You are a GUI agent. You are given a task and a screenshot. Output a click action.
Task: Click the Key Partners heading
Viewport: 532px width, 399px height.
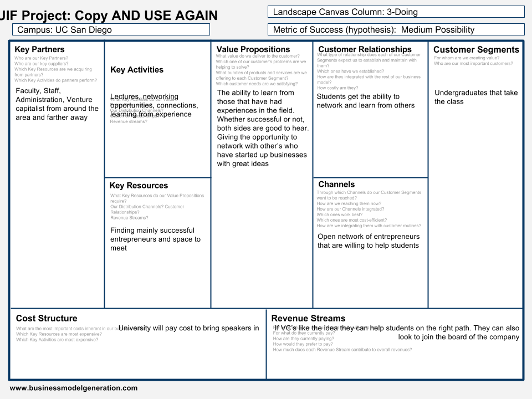39,49
